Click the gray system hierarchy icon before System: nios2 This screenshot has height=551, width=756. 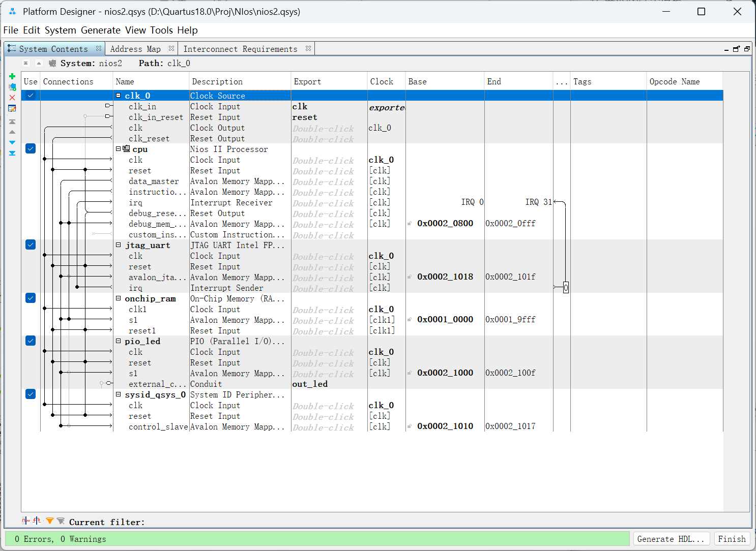click(x=52, y=63)
